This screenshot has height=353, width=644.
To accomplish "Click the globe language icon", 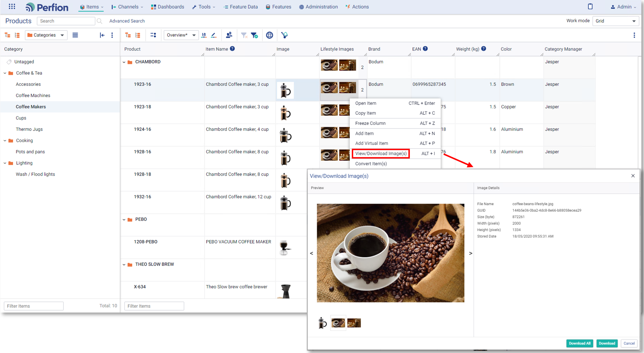I will [x=270, y=35].
